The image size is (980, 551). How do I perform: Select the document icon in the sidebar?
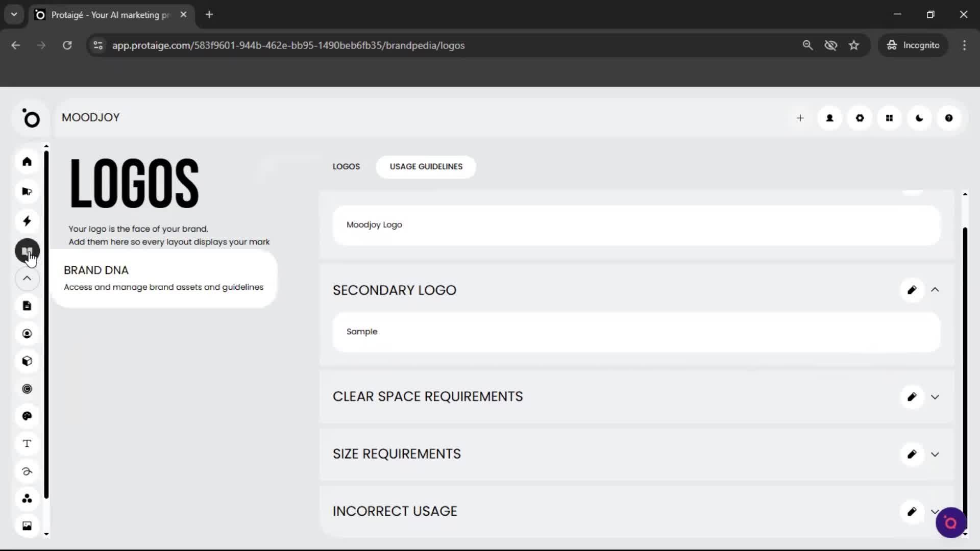coord(27,306)
